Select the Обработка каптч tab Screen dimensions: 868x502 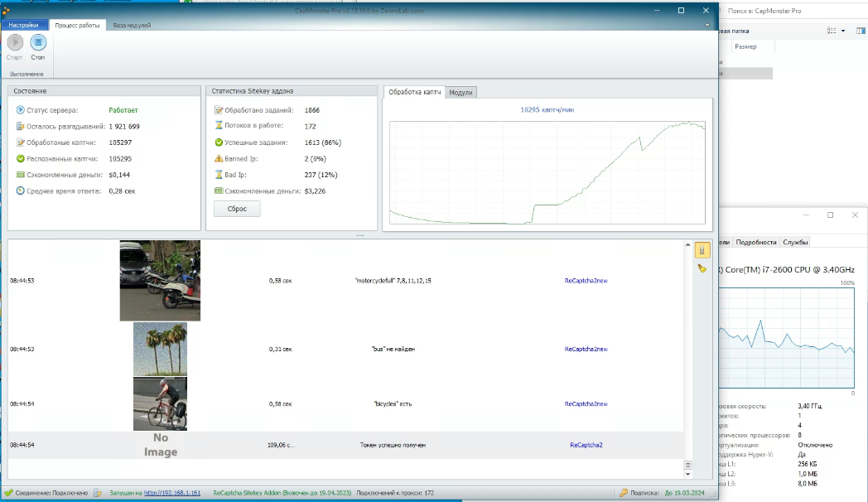point(414,92)
